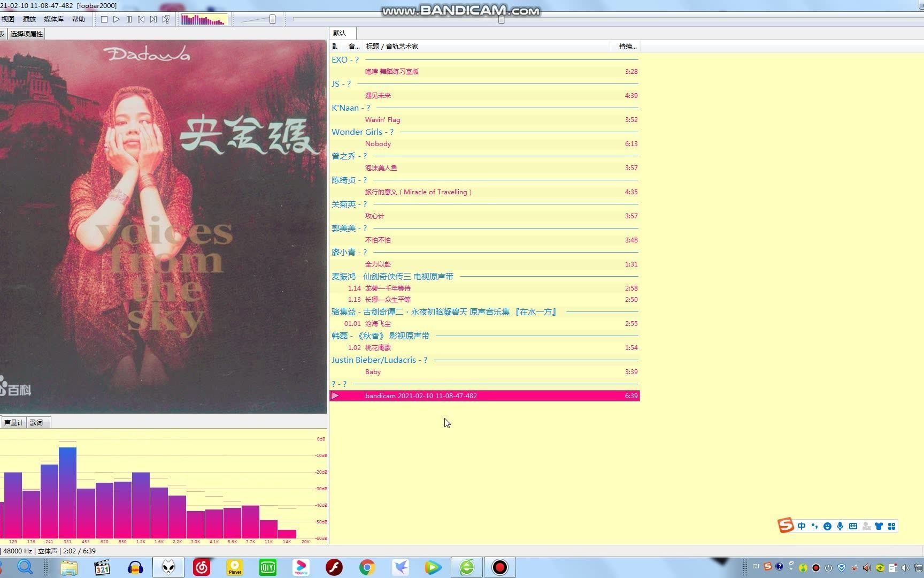Play a random track
The height and width of the screenshot is (578, 924).
166,19
